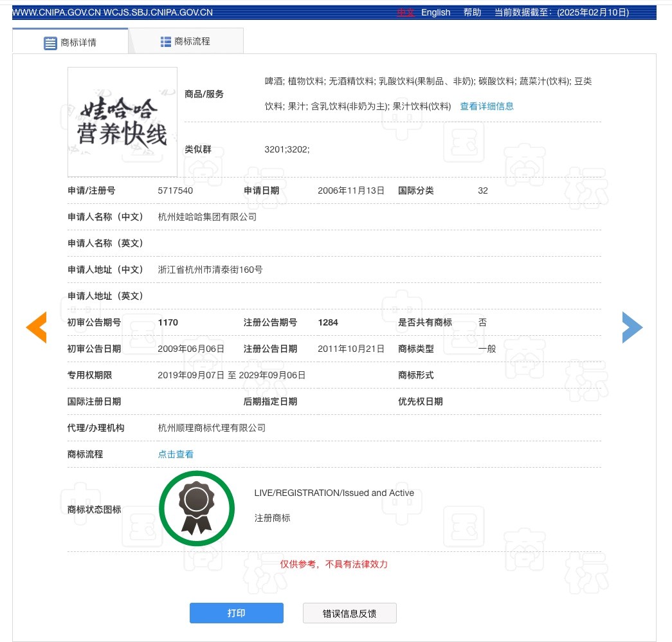Select the 注册商标 status text
672x642 pixels.
click(x=272, y=518)
